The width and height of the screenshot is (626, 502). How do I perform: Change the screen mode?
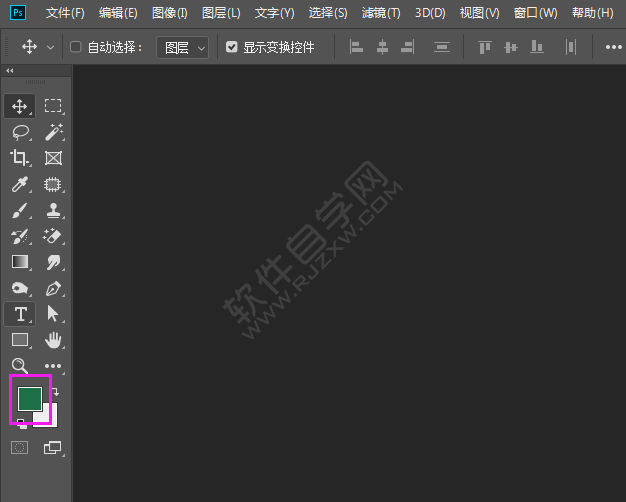click(53, 448)
